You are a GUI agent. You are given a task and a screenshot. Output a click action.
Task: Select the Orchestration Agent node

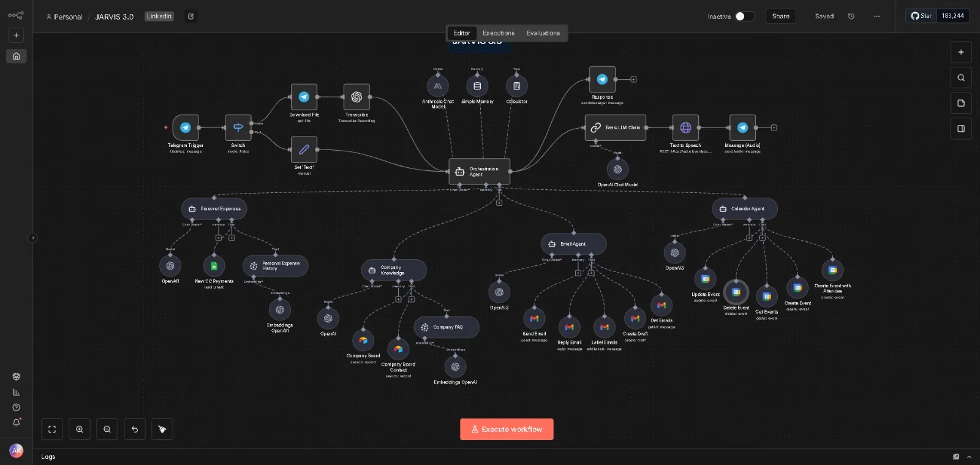pos(480,172)
